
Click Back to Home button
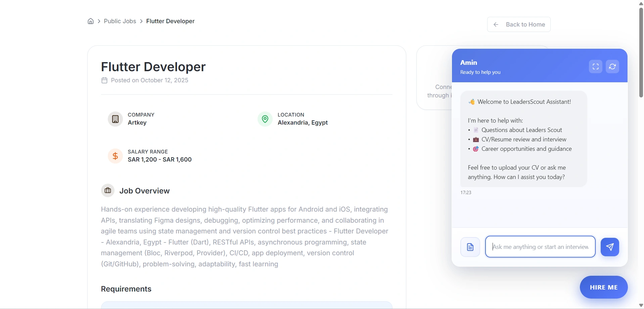click(x=519, y=25)
